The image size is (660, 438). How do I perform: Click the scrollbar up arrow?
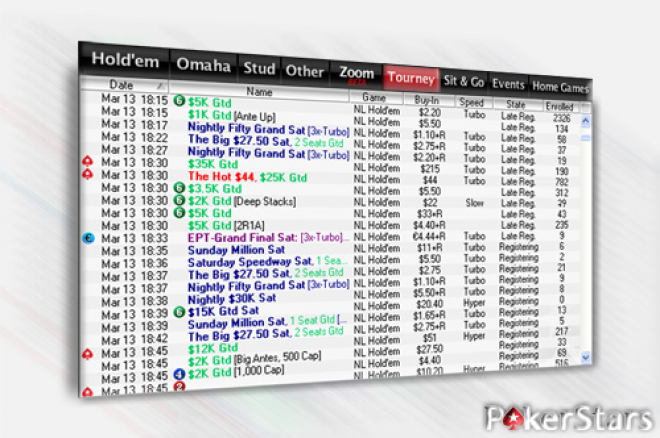pos(585,122)
